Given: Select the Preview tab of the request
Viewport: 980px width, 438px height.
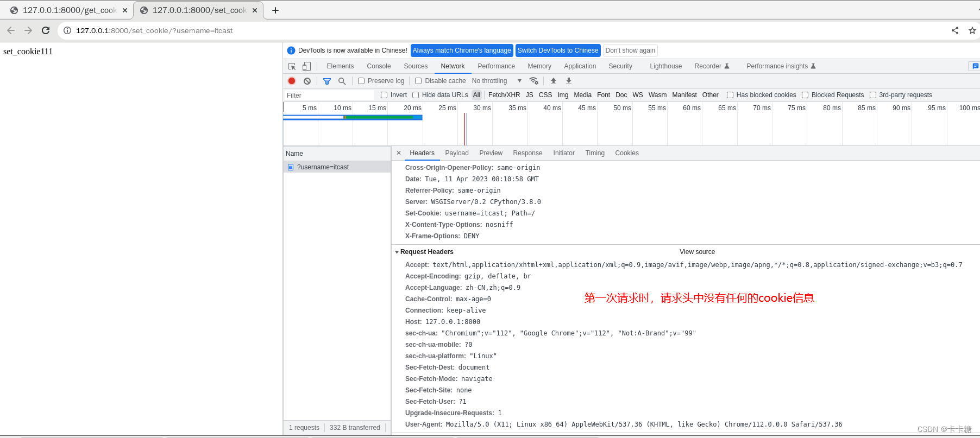Looking at the screenshot, I should [x=491, y=153].
